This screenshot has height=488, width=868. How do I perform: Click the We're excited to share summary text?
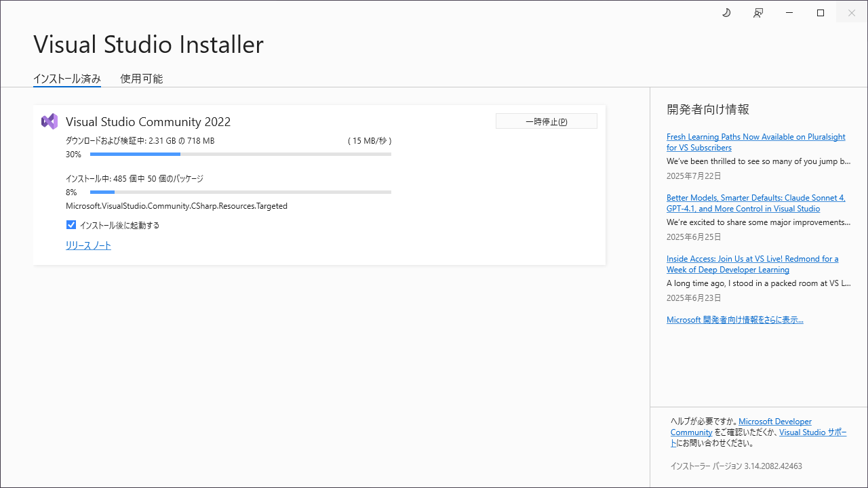(x=758, y=222)
